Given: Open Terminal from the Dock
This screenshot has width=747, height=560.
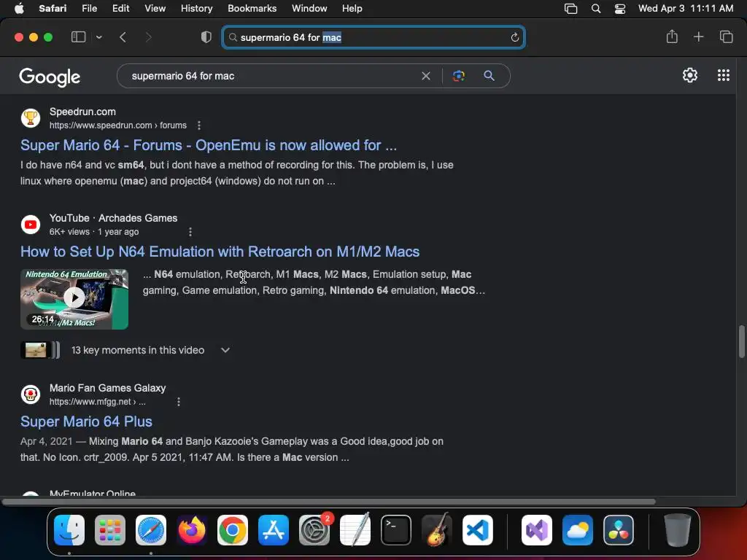Looking at the screenshot, I should coord(396,530).
